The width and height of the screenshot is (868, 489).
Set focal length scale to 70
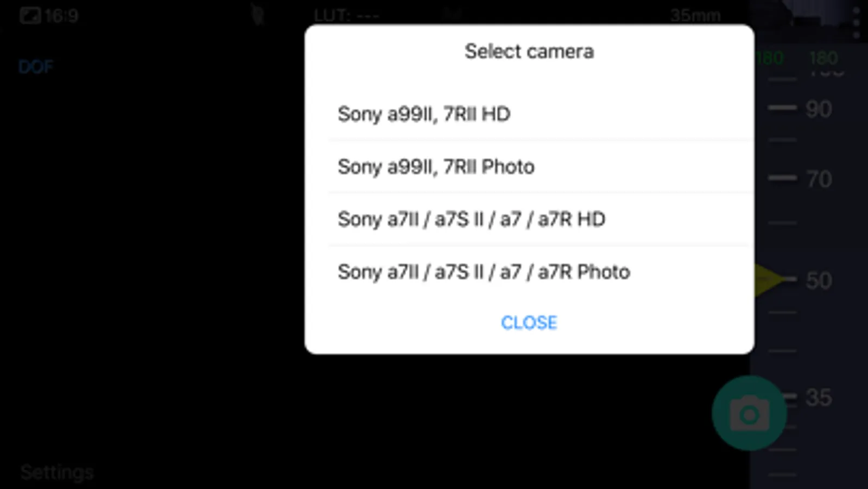coord(819,179)
